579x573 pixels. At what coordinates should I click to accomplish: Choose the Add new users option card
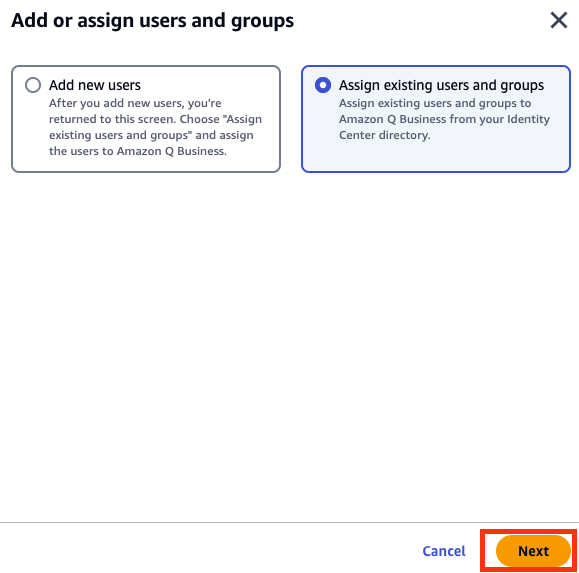(146, 119)
